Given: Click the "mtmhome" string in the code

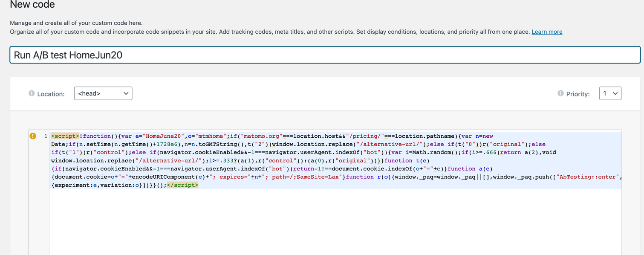Looking at the screenshot, I should click(210, 136).
